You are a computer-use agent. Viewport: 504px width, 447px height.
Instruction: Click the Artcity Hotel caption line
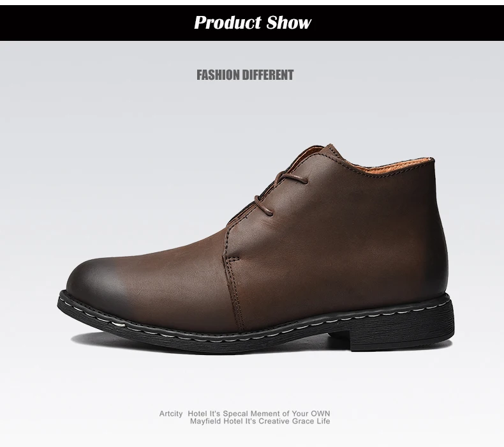[244, 414]
